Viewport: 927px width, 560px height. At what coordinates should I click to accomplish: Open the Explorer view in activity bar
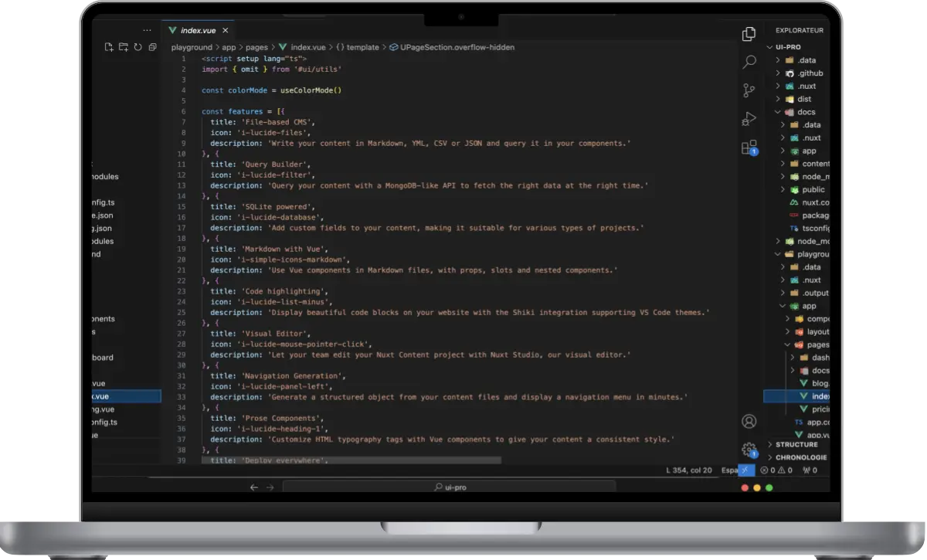click(749, 34)
